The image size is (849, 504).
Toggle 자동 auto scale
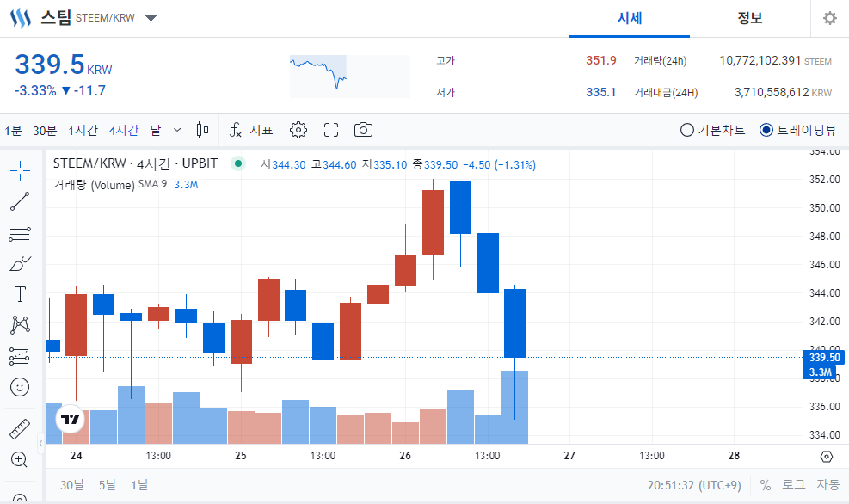(827, 484)
